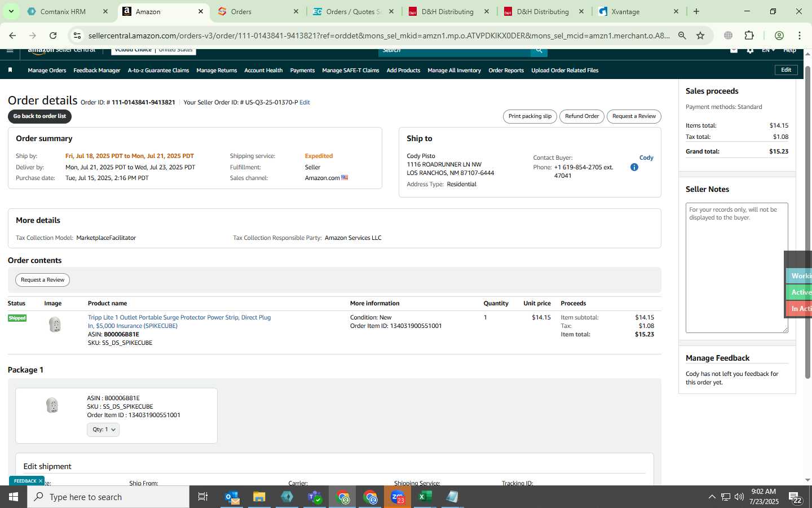
Task: Switch to the Comtanix HRM tab
Action: (68, 11)
